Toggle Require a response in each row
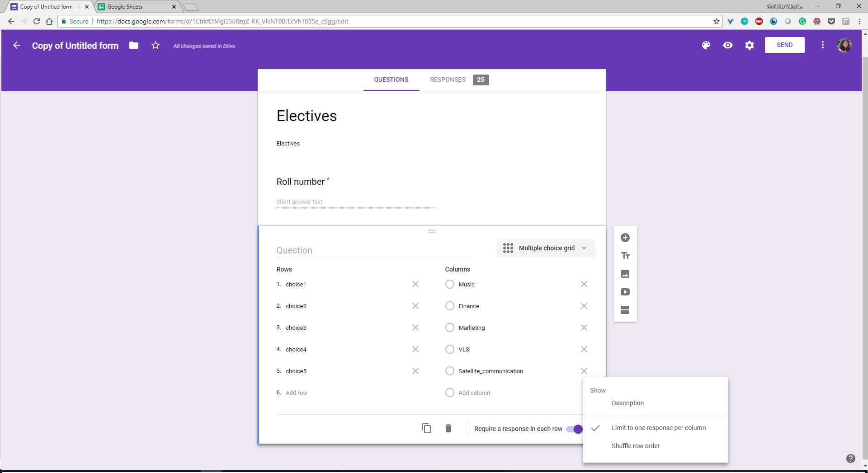Viewport: 868px width, 473px height. [575, 429]
